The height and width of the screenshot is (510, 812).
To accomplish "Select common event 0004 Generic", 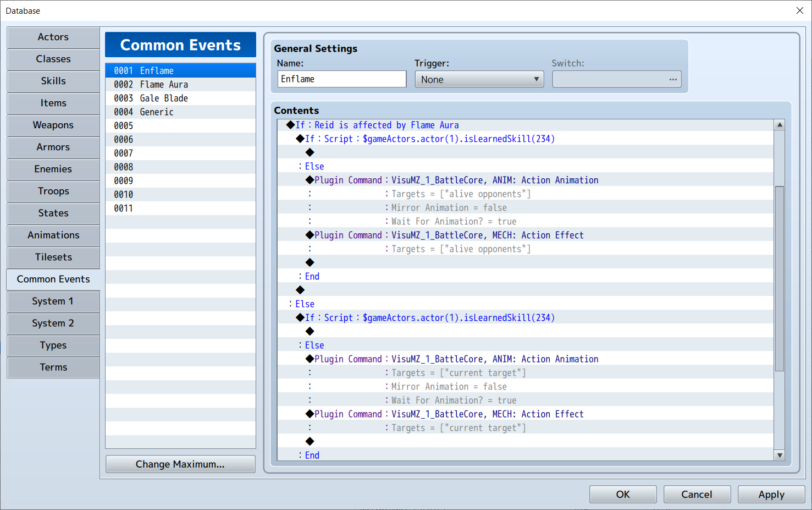I will 180,112.
